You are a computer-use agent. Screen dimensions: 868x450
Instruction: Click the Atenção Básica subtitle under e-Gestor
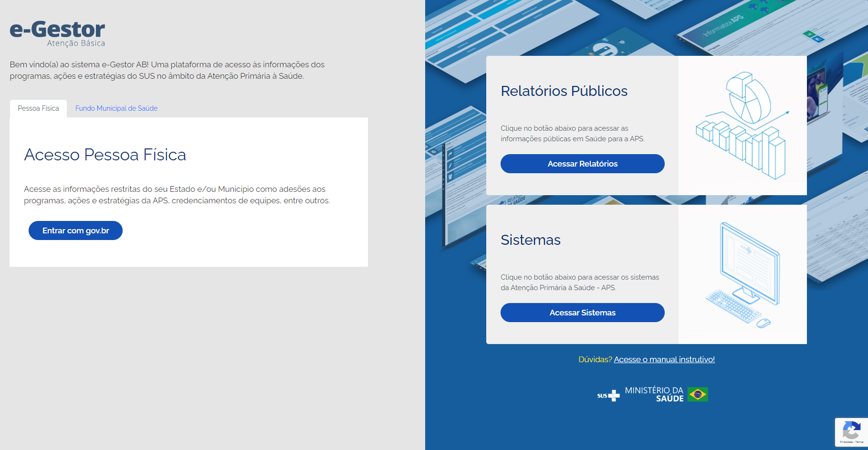(76, 43)
